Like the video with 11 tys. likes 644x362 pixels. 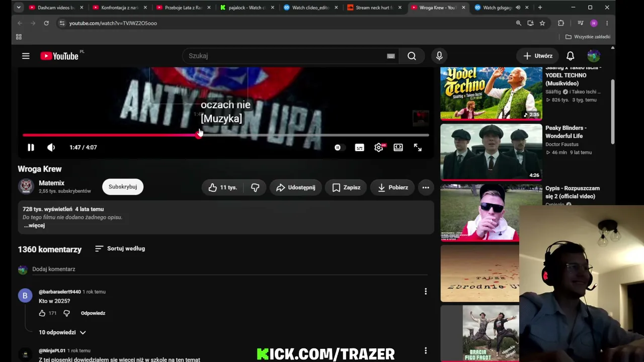click(222, 188)
